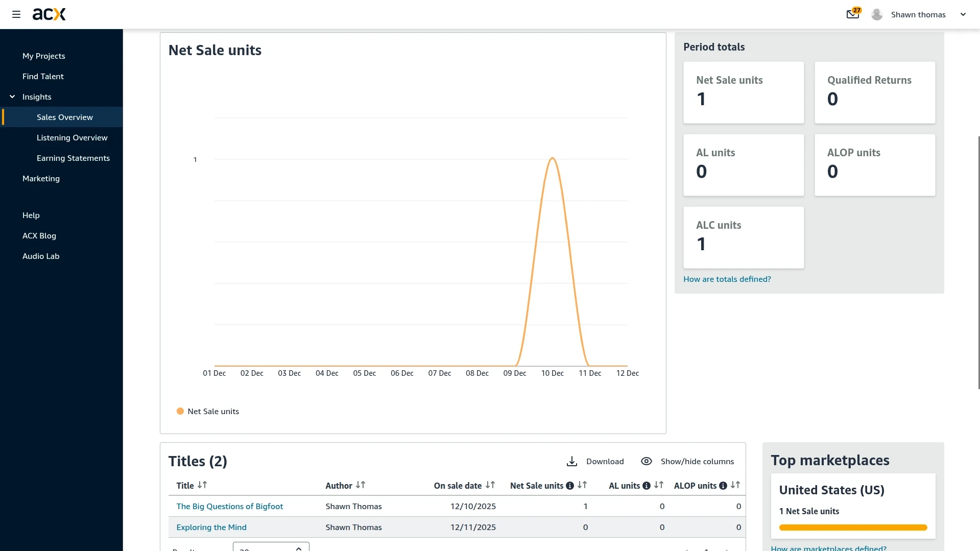Click How are totals defined link

coord(727,279)
